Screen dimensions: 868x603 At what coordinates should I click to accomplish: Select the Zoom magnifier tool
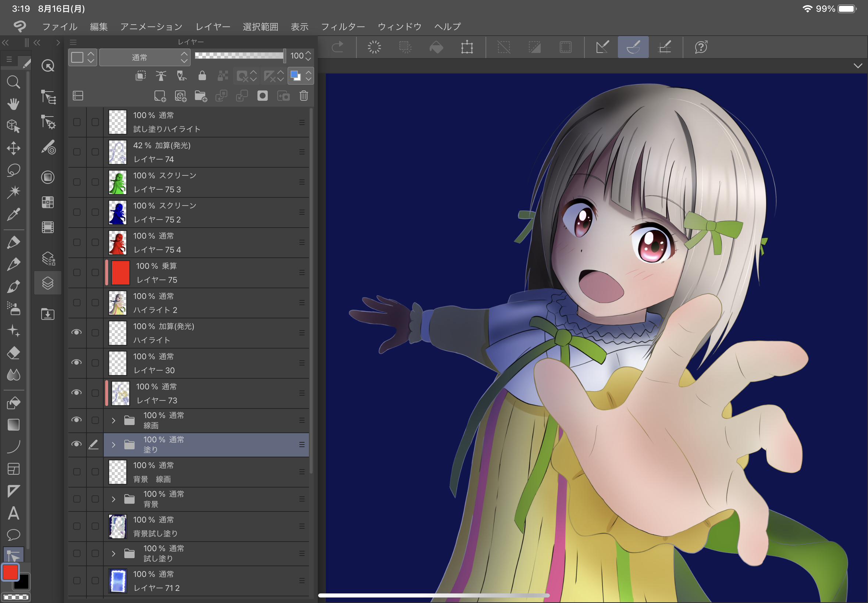click(14, 82)
